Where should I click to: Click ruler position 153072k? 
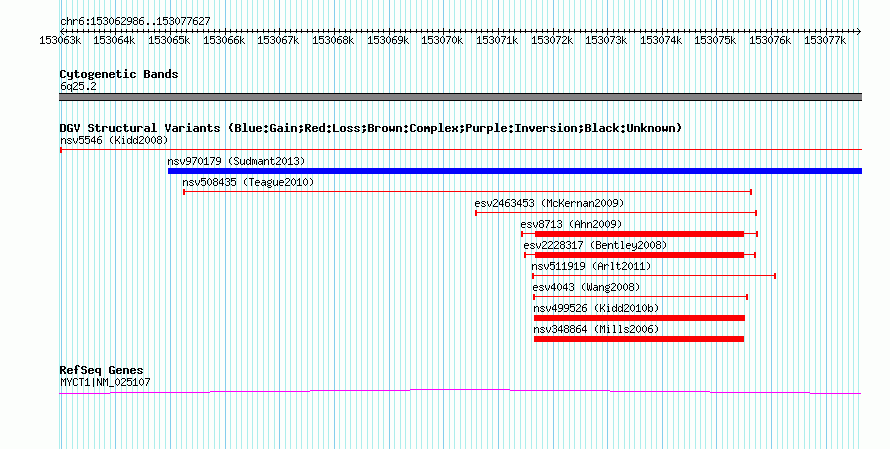pyautogui.click(x=552, y=41)
